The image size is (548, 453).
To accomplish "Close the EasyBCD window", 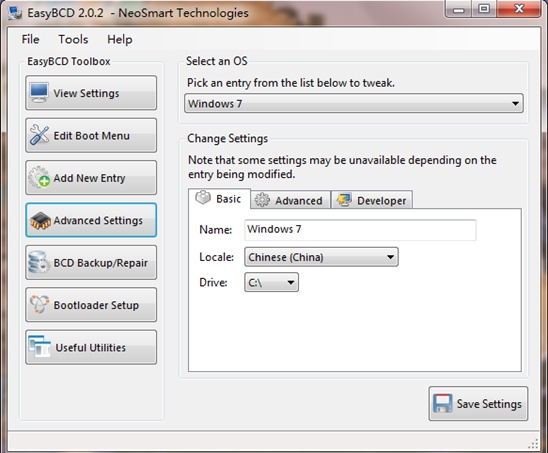I will point(519,9).
